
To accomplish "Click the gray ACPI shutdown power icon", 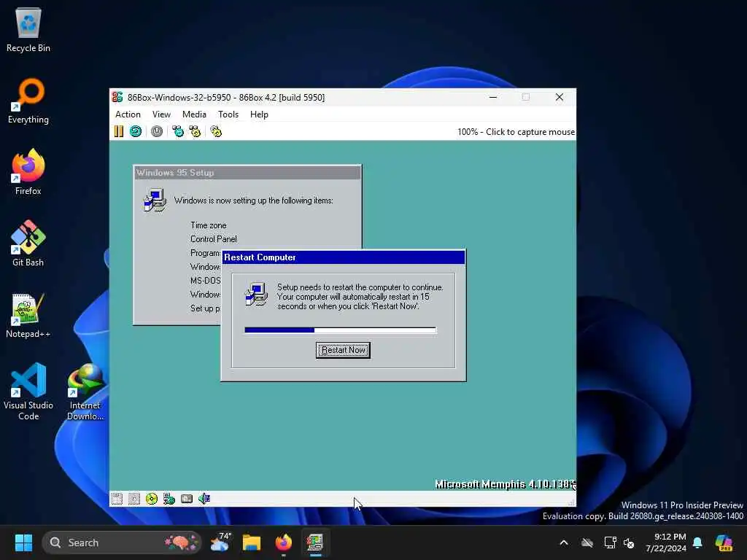I will pyautogui.click(x=157, y=131).
